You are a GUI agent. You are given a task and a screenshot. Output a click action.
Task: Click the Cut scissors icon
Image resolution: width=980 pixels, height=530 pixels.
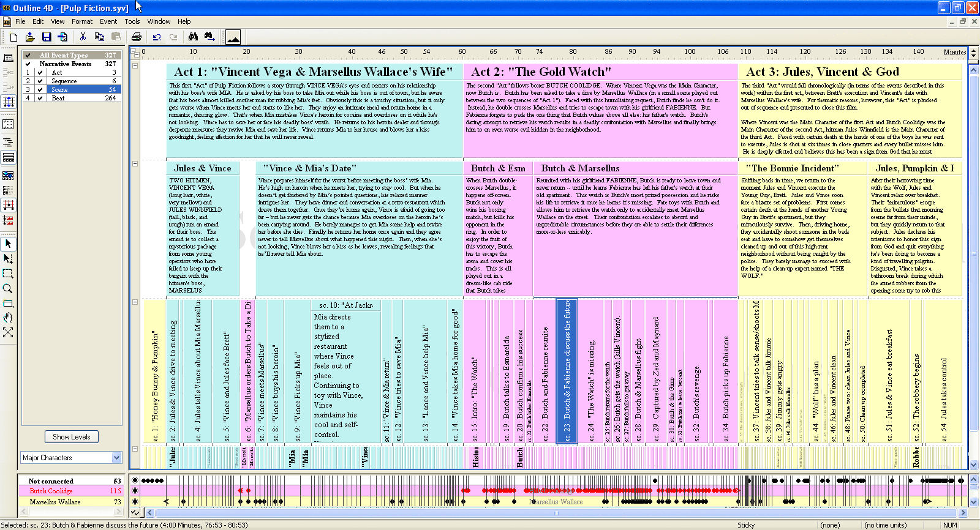(x=83, y=37)
